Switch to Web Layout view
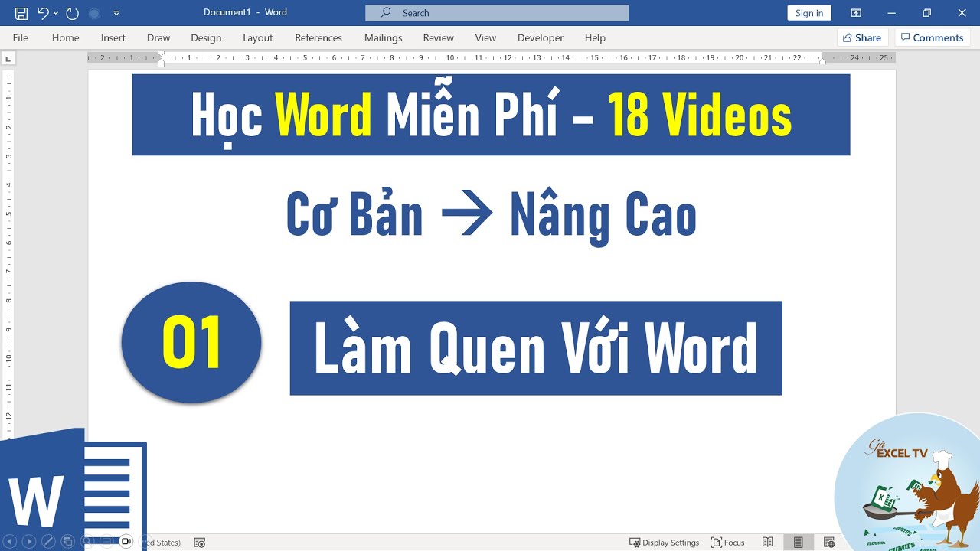The image size is (980, 551). click(829, 543)
